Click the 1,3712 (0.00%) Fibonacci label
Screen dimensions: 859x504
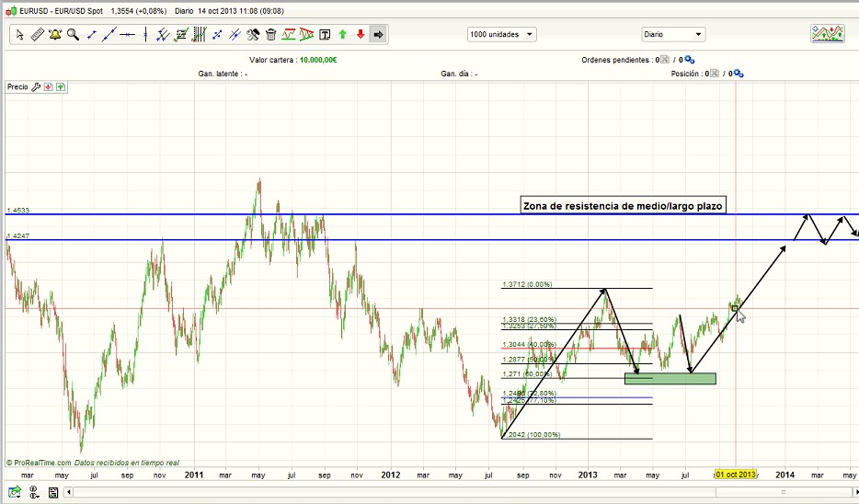pos(527,284)
